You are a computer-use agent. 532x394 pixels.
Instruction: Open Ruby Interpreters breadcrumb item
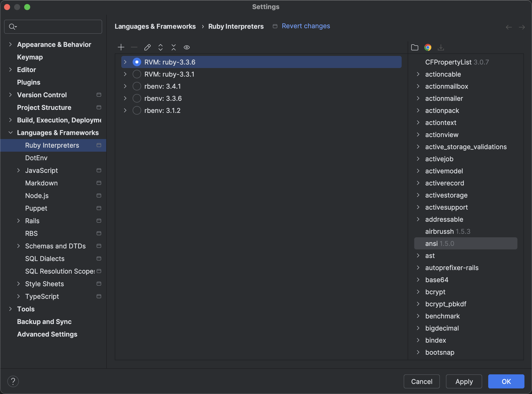point(236,26)
